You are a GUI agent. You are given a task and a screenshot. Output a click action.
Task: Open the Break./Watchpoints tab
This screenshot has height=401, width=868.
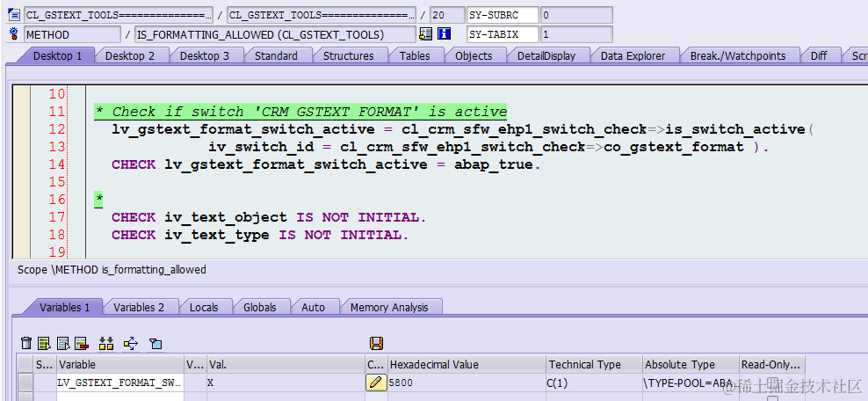click(x=737, y=56)
